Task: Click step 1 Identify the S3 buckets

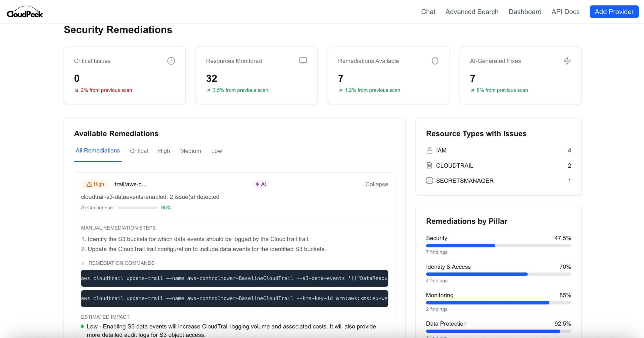Action: coord(195,239)
